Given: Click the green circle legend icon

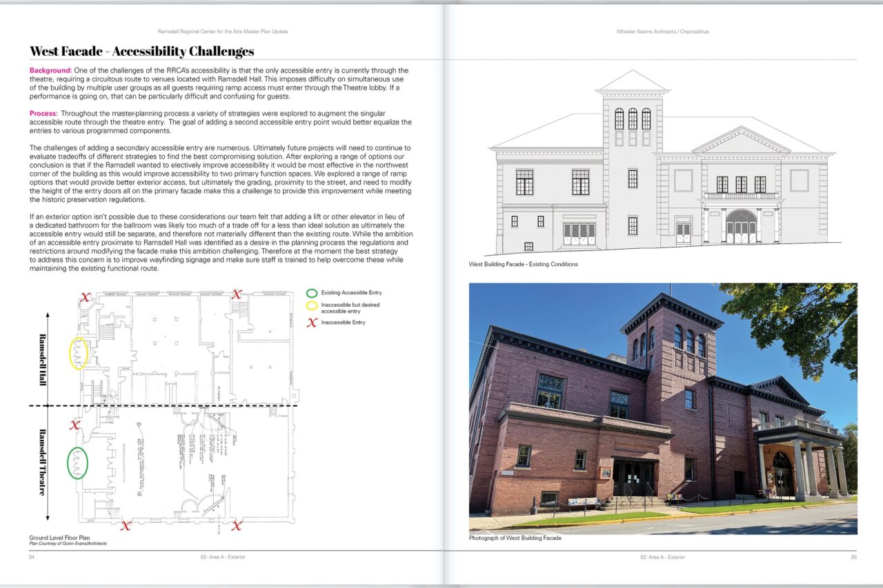Looking at the screenshot, I should click(312, 293).
